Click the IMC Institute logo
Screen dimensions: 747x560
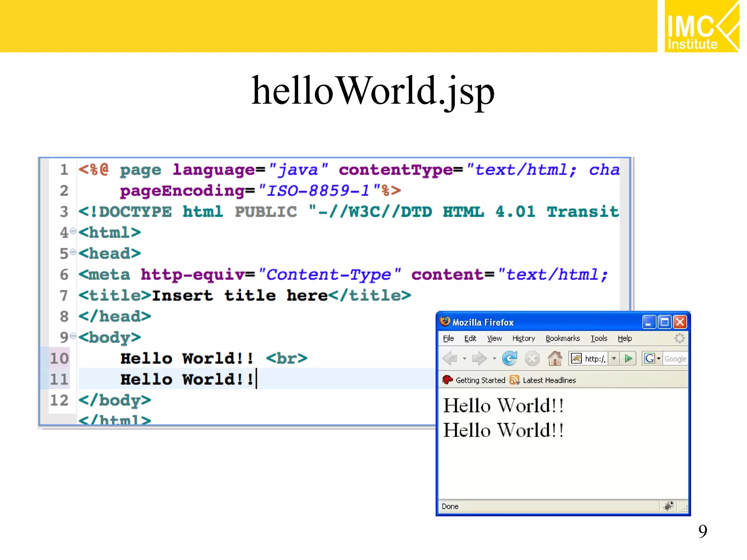[x=702, y=26]
